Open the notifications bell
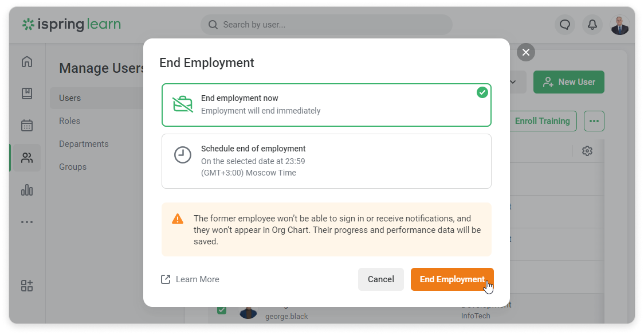This screenshot has height=335, width=644. tap(592, 25)
